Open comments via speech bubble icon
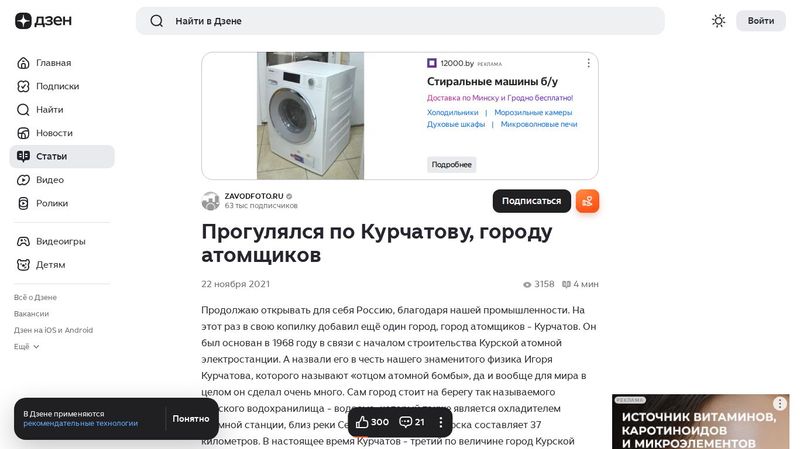This screenshot has height=449, width=800. tap(412, 422)
